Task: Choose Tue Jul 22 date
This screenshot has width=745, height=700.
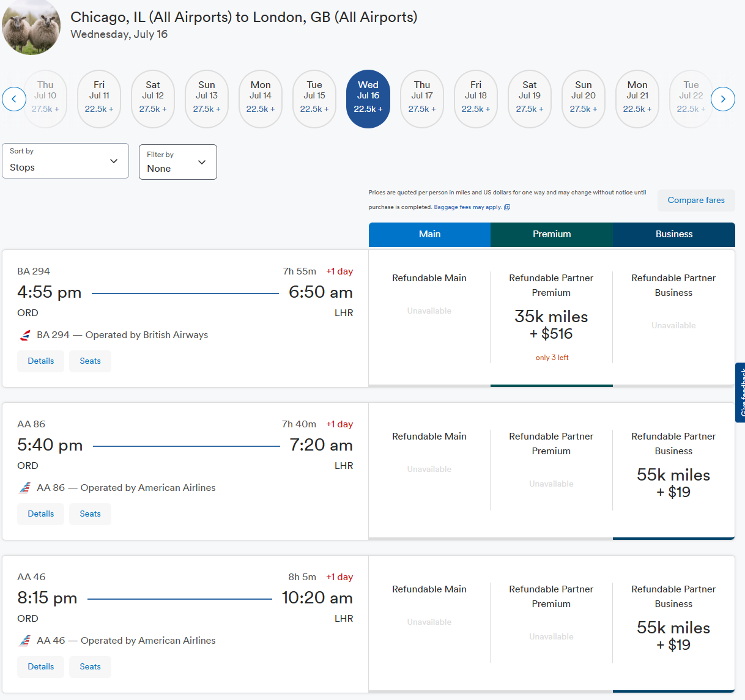Action: tap(691, 99)
